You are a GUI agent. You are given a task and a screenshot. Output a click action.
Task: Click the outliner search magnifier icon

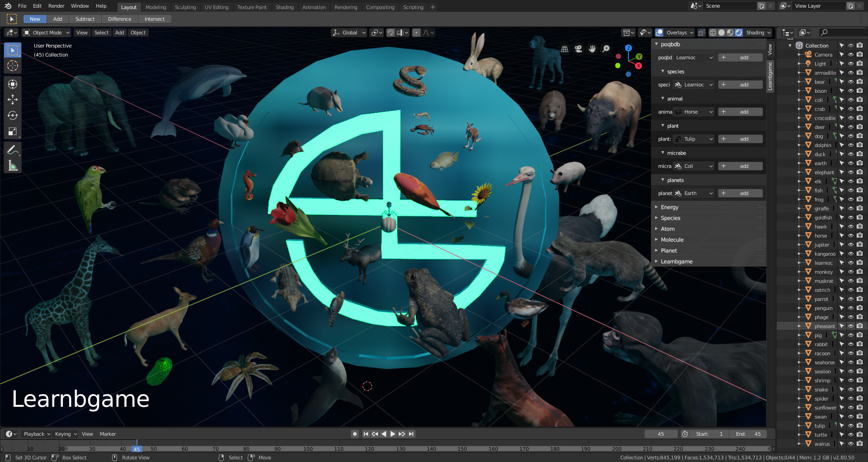[824, 33]
